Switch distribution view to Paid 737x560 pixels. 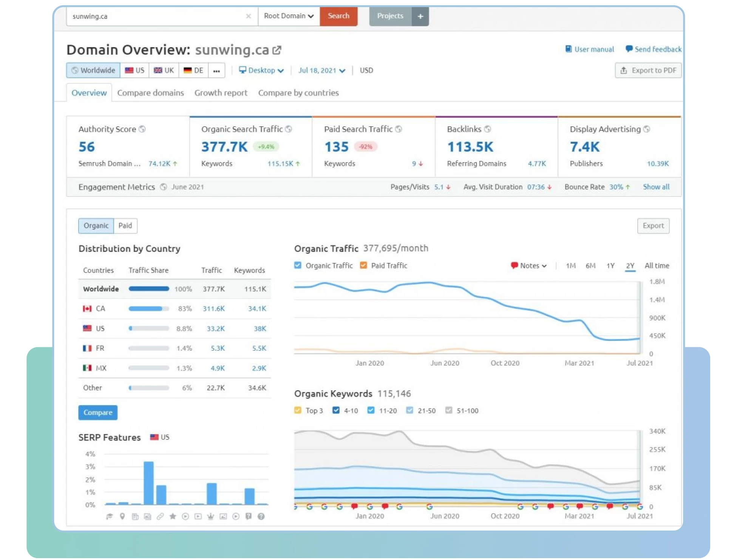point(125,226)
